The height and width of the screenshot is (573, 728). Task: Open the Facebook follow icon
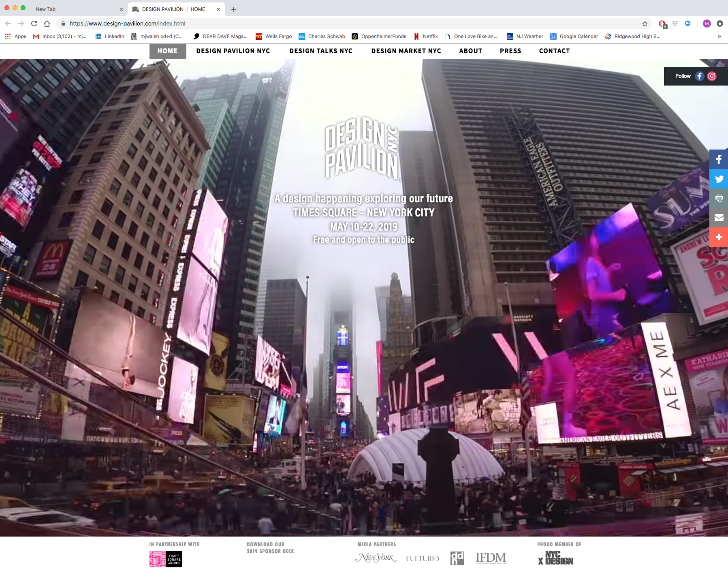(700, 76)
